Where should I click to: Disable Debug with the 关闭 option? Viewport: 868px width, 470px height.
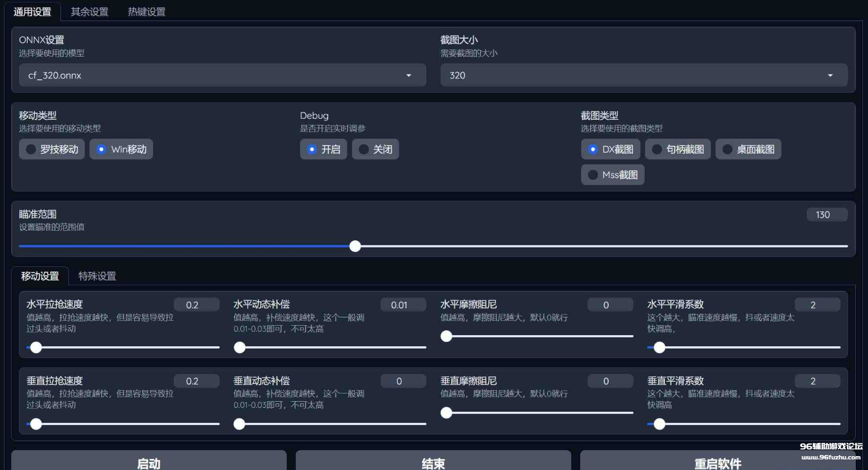tap(375, 149)
